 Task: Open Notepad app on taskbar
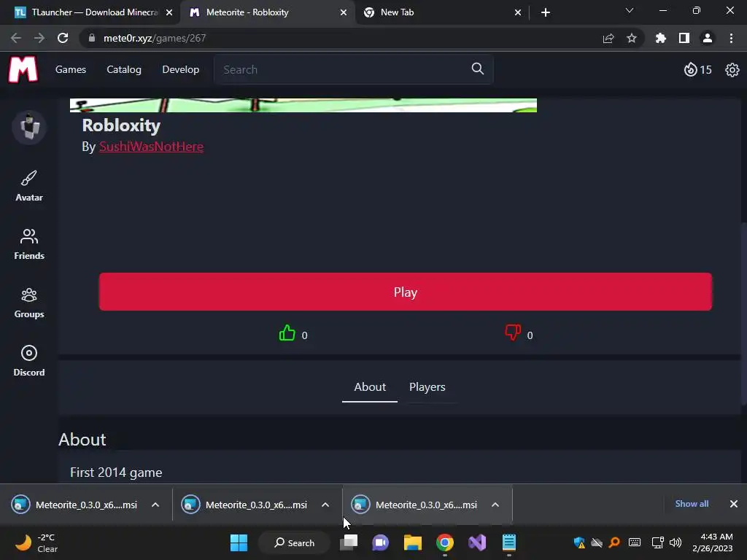click(508, 542)
